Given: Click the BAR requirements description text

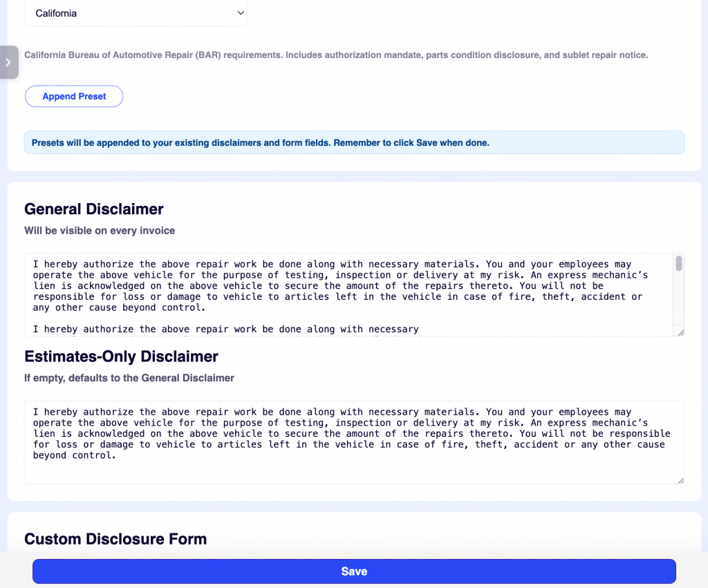Looking at the screenshot, I should click(335, 55).
